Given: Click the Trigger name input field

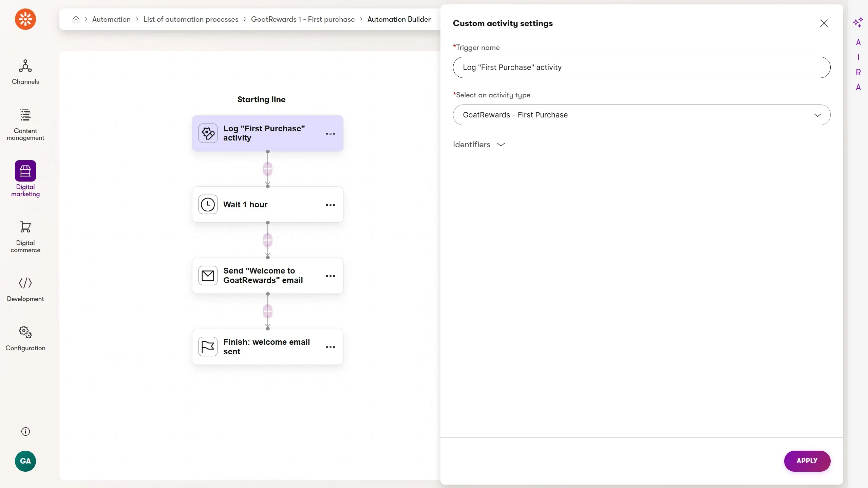Looking at the screenshot, I should click(x=641, y=68).
